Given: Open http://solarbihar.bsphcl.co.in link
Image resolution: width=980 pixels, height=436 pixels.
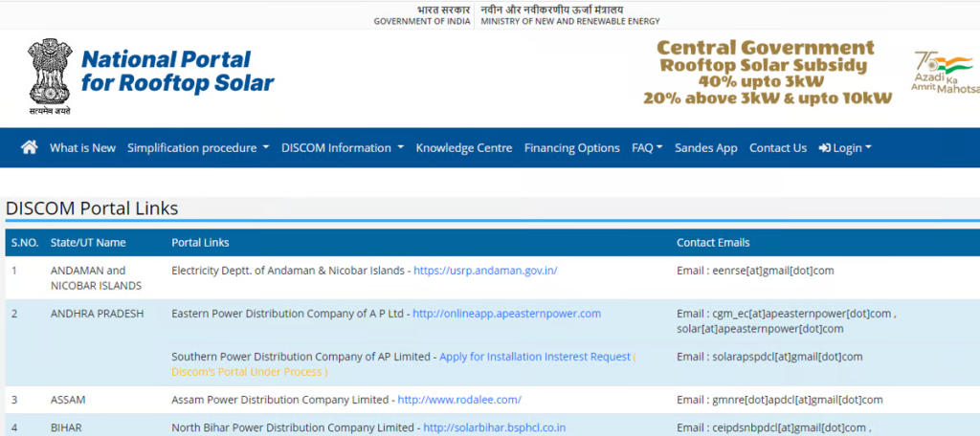Looking at the screenshot, I should tap(495, 428).
